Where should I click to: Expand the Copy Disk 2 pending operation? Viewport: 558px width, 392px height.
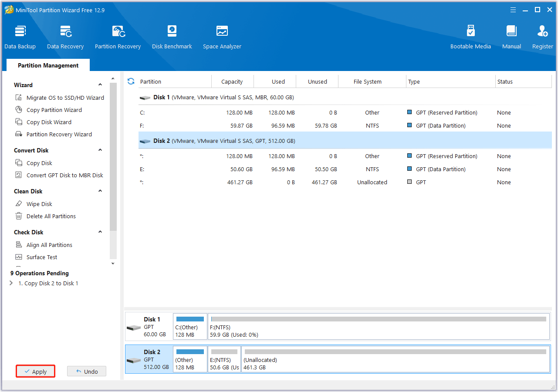coord(11,283)
